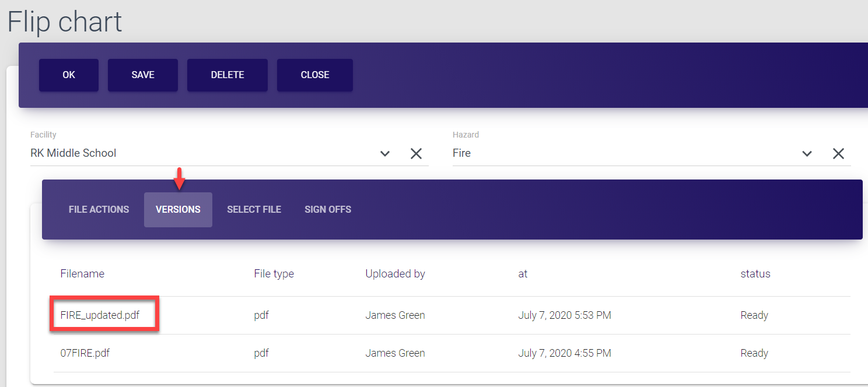The height and width of the screenshot is (387, 868).
Task: Open the Select File tab
Action: pos(254,209)
